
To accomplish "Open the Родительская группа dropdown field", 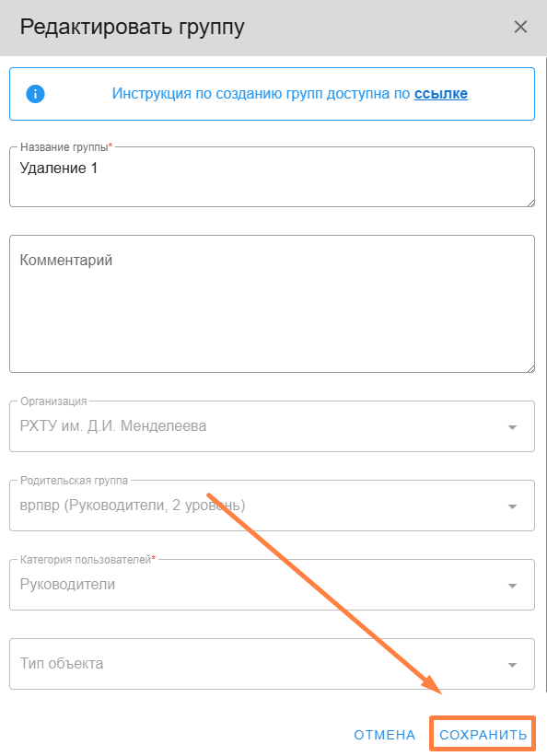I will tap(272, 506).
